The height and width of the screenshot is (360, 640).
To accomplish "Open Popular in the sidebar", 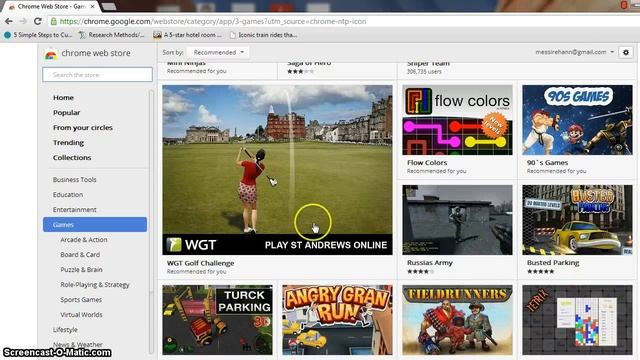I will (x=67, y=113).
